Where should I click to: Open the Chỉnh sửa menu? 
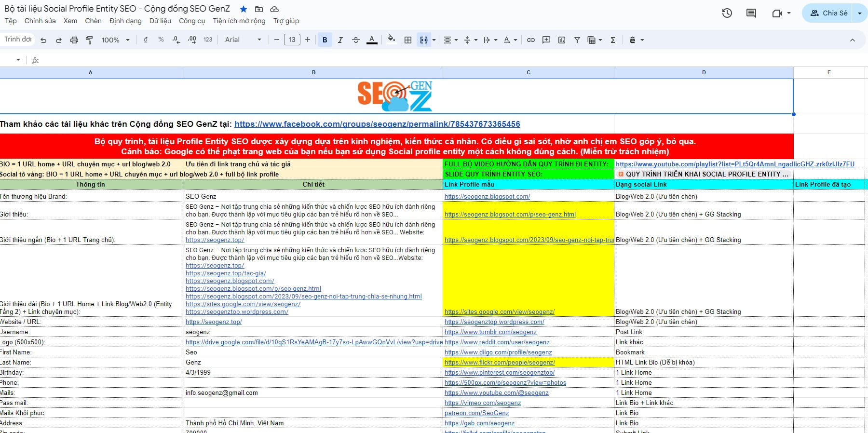[x=40, y=21]
